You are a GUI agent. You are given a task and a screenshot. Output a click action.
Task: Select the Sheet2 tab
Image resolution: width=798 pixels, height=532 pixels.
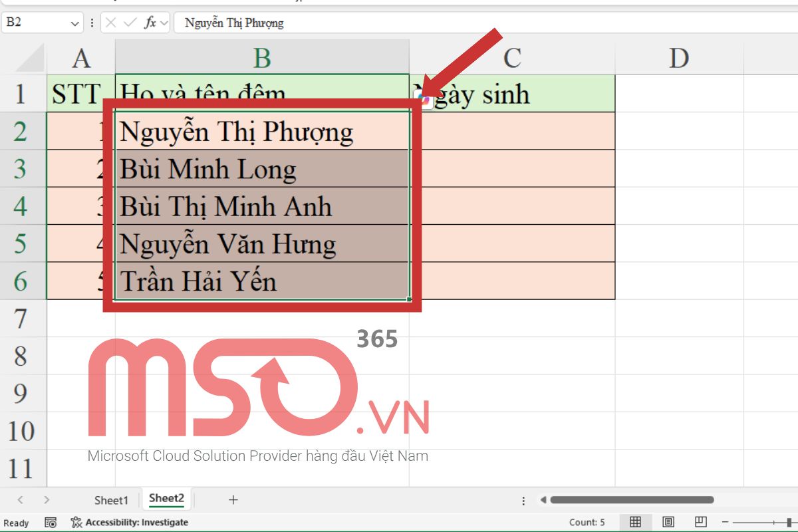(166, 498)
